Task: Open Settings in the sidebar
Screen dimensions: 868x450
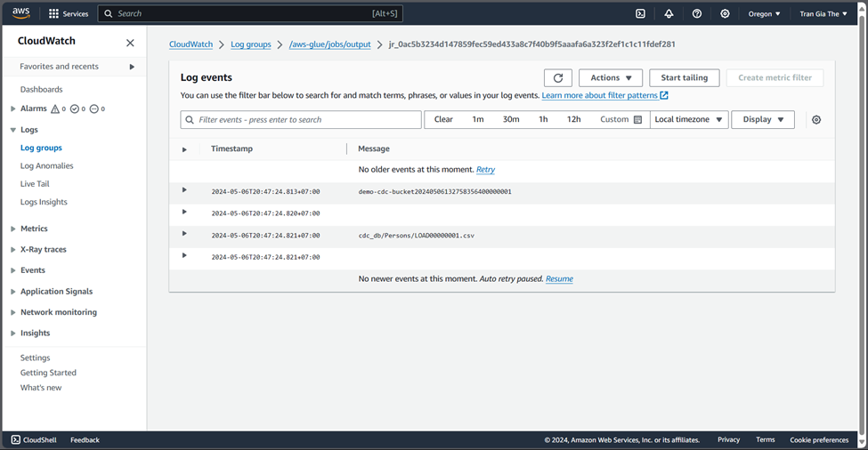Action: (x=35, y=358)
